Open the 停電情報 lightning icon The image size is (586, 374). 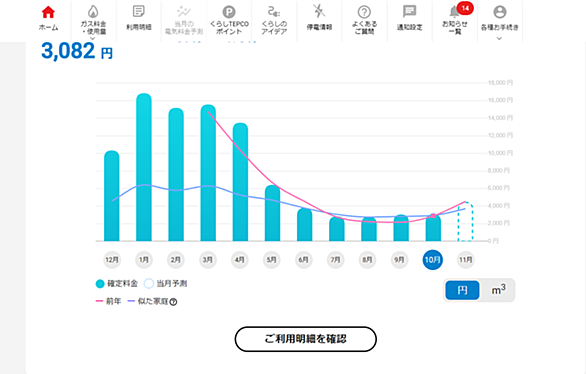tap(319, 11)
